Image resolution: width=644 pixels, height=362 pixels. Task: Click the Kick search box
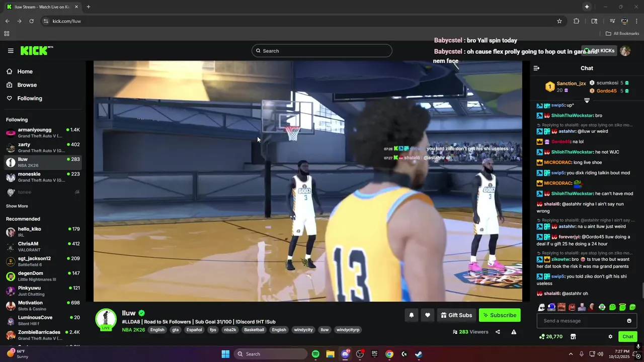[x=322, y=51]
